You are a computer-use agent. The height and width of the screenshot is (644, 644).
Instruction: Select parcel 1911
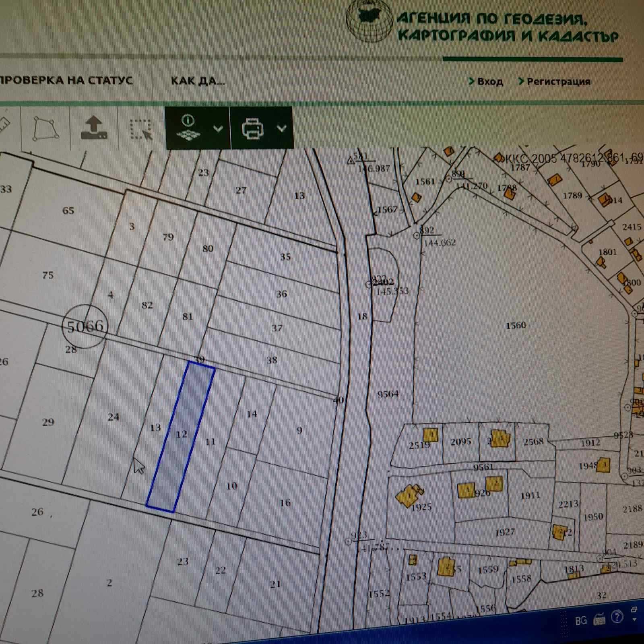(530, 495)
